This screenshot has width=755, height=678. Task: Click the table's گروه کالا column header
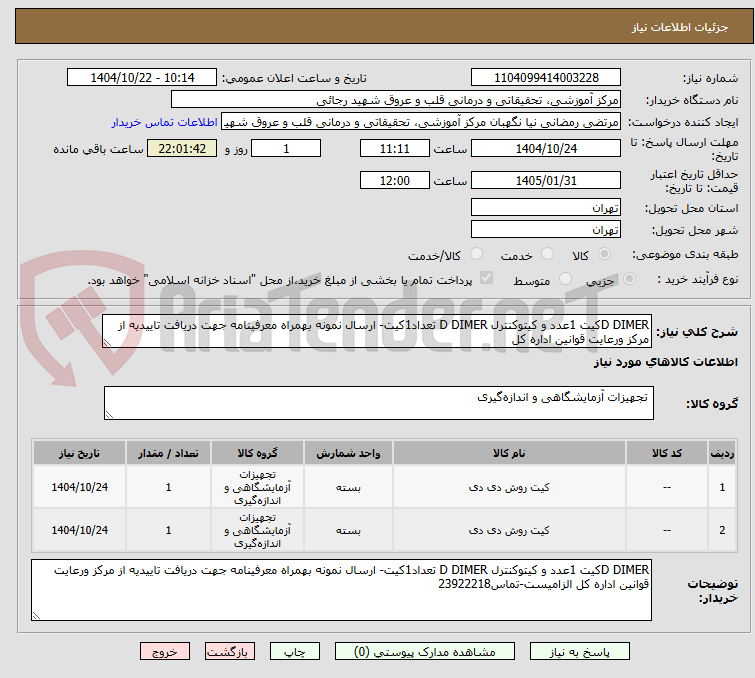click(x=257, y=453)
